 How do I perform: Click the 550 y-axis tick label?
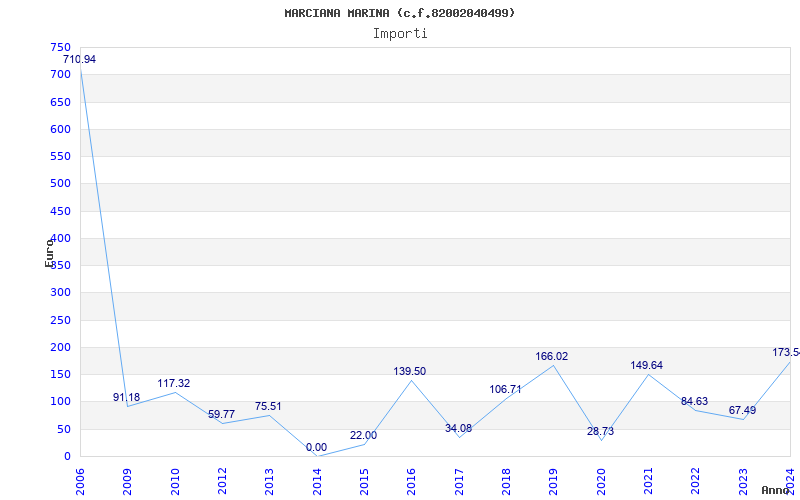[61, 157]
